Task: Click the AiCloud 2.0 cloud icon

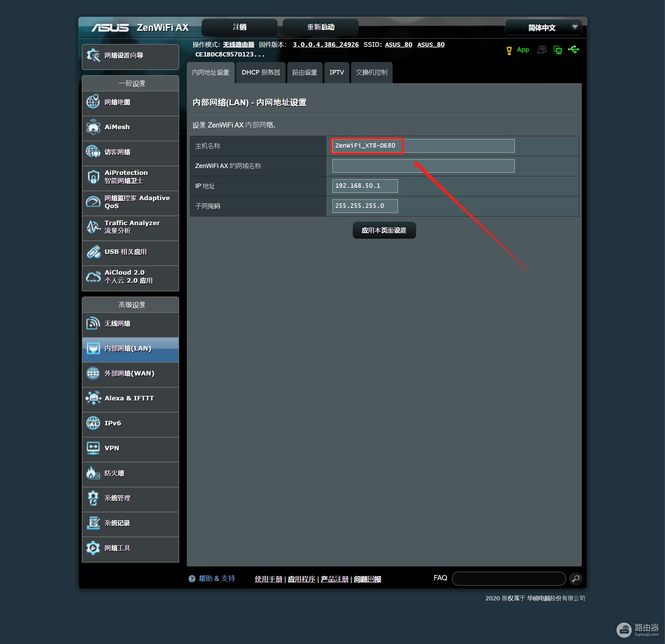Action: click(x=93, y=277)
